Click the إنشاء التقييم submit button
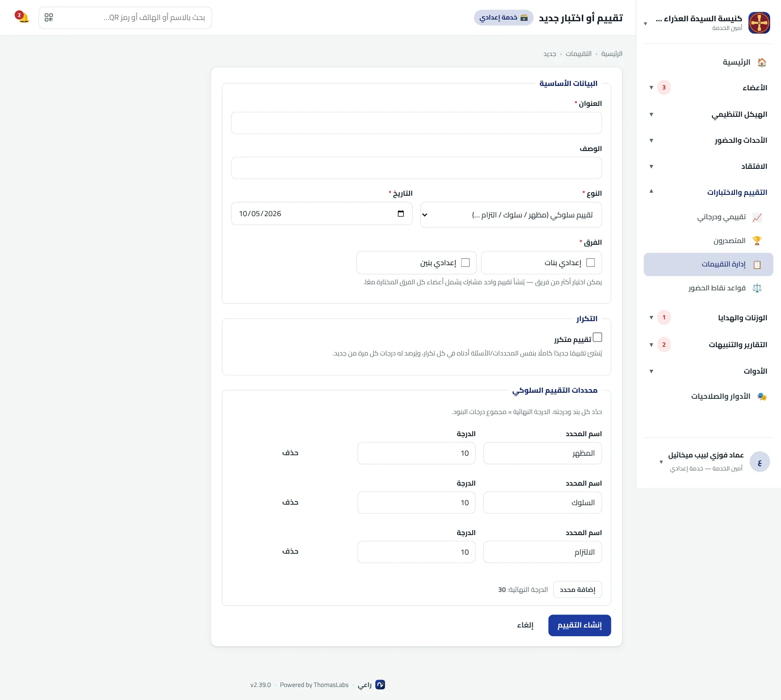 pos(580,625)
